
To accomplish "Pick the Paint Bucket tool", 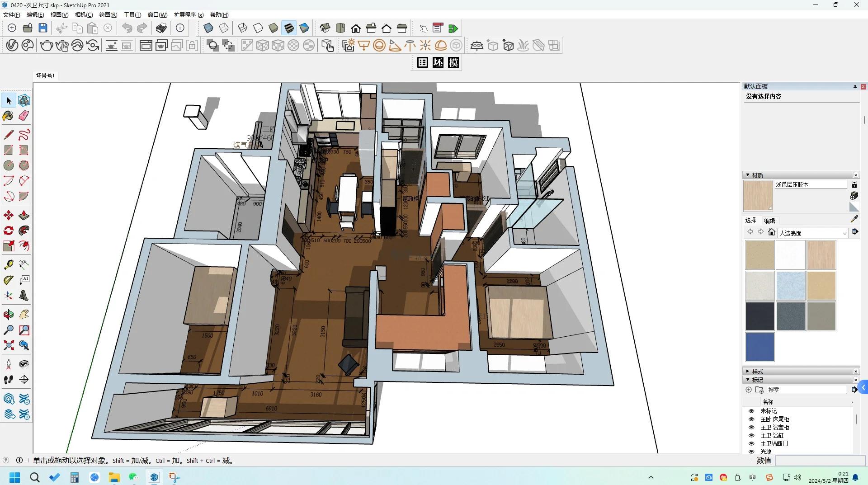I will point(8,116).
